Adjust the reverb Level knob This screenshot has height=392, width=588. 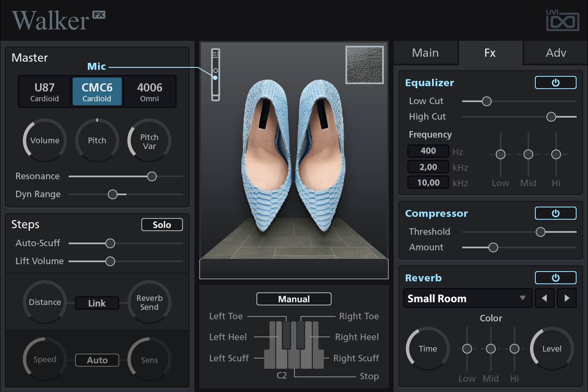(x=552, y=348)
